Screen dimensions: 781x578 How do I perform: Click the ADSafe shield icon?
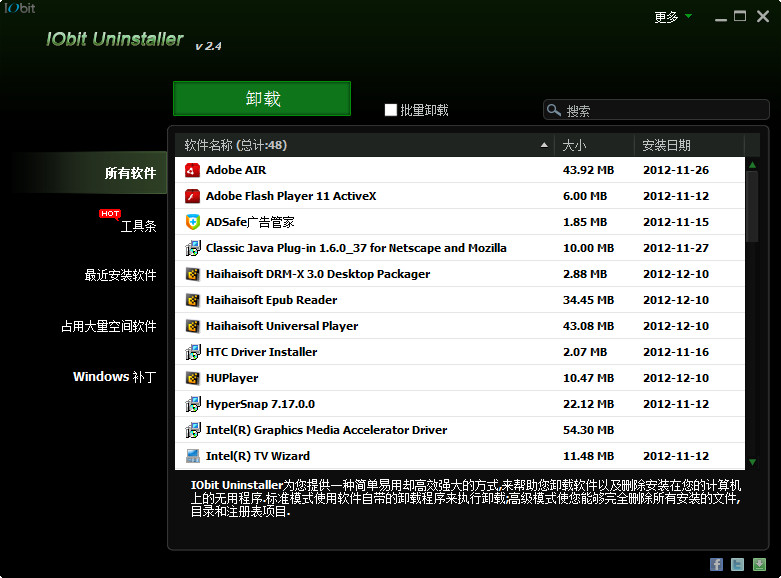(x=192, y=222)
